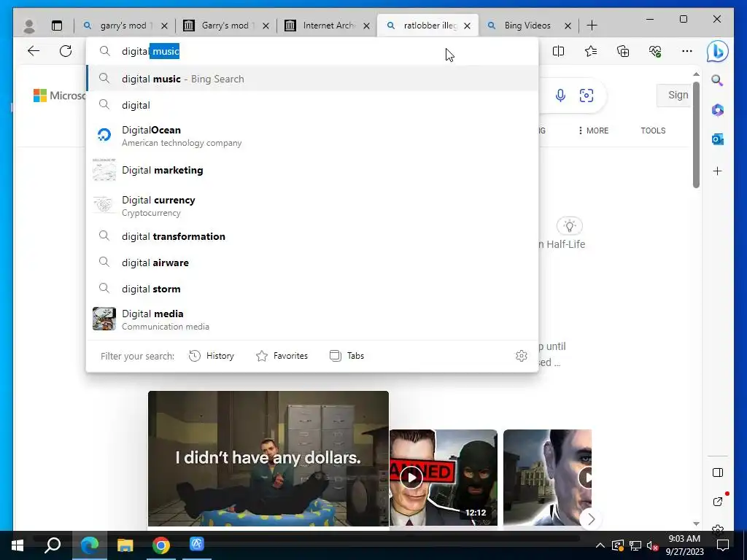Open TOOLS on Bing results

(x=653, y=131)
